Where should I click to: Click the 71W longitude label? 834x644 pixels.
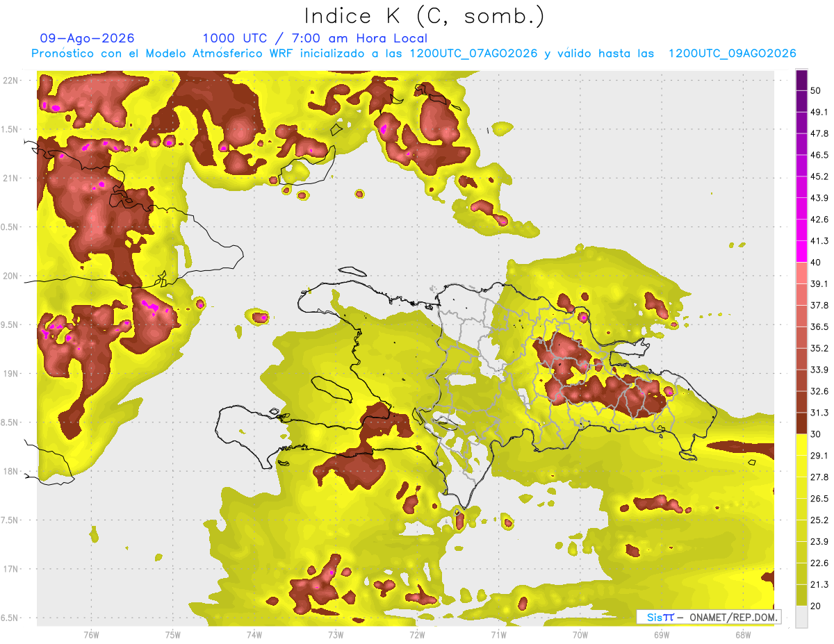pos(498,634)
